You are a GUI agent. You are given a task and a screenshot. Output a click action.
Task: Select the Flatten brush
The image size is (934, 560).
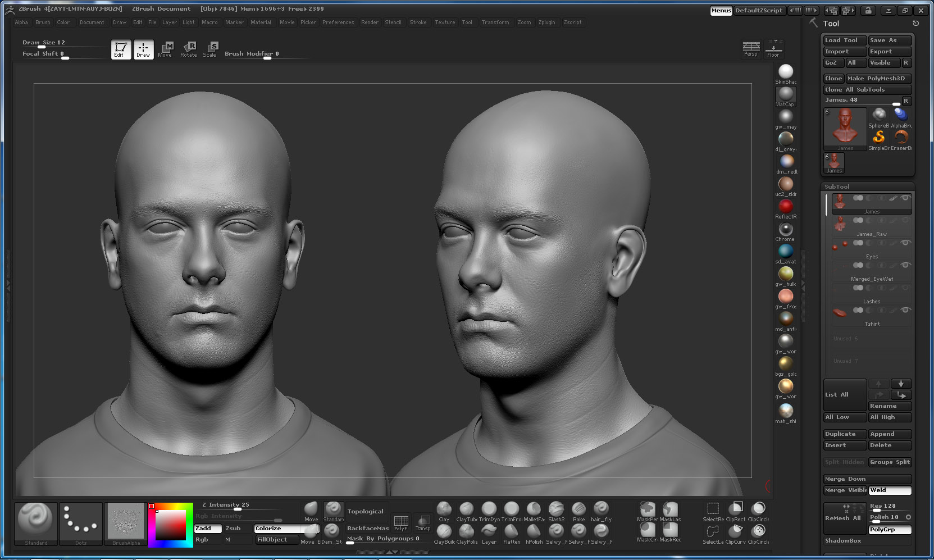(x=512, y=532)
